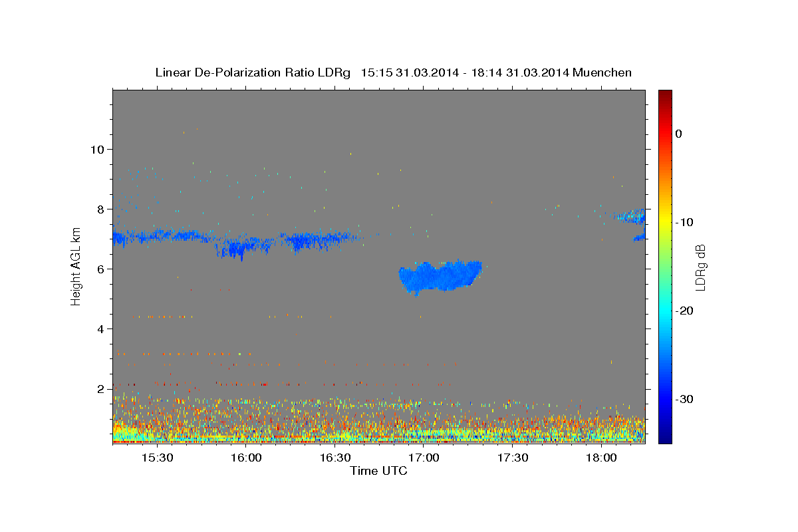Click the "LDRg dB" colorbar label
This screenshot has width=798, height=532.
click(700, 267)
